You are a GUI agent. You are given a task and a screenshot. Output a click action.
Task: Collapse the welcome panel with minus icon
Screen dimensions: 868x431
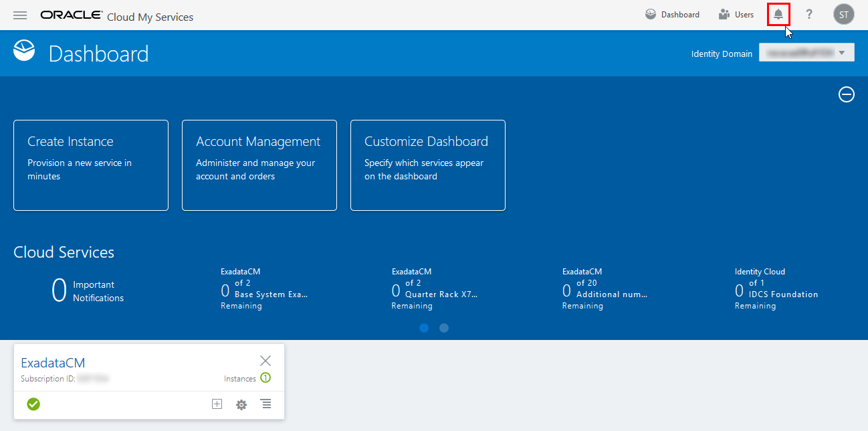(x=847, y=94)
